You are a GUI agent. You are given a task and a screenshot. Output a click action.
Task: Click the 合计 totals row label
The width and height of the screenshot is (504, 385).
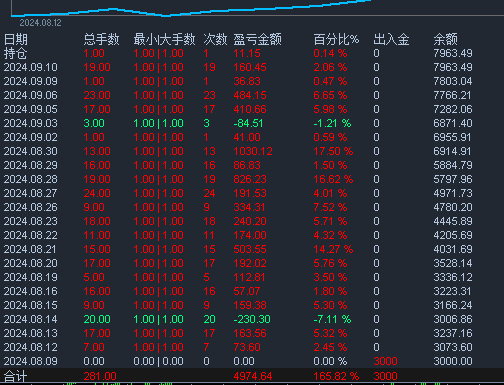coord(15,377)
